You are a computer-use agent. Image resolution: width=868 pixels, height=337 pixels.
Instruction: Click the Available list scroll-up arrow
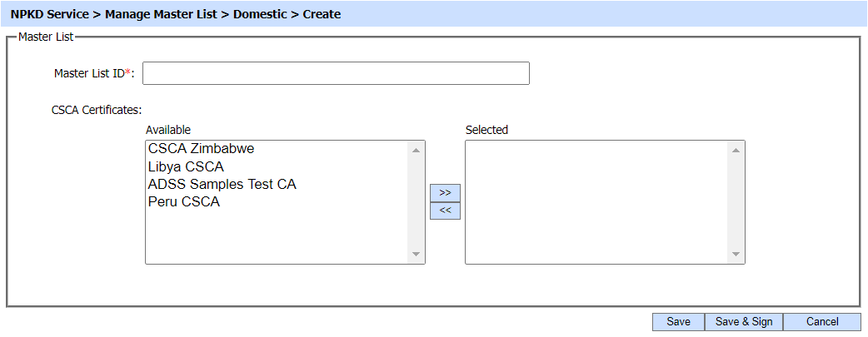coord(416,151)
